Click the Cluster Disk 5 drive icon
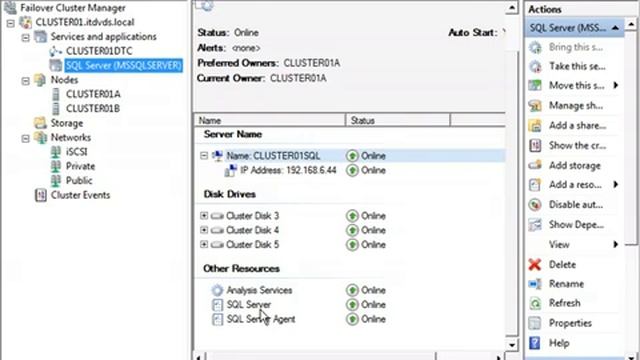The image size is (640, 360). coord(217,244)
